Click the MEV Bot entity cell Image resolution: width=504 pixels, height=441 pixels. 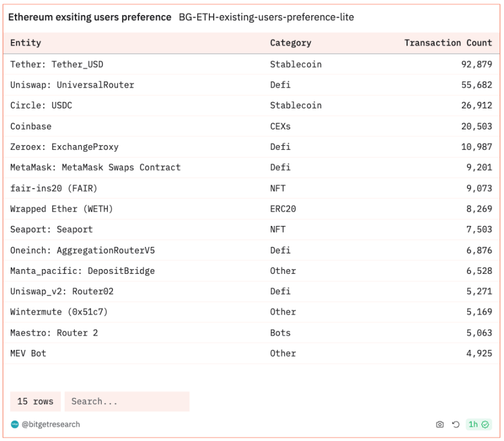(x=28, y=353)
